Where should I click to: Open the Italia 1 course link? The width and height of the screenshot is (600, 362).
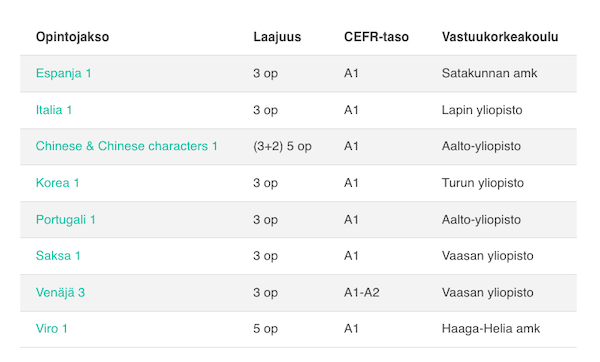(54, 110)
